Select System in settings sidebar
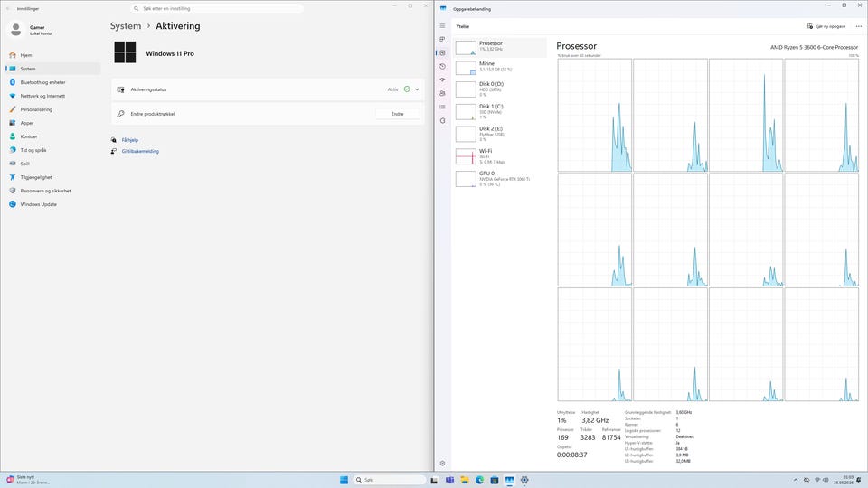868x488 pixels. pos(53,69)
